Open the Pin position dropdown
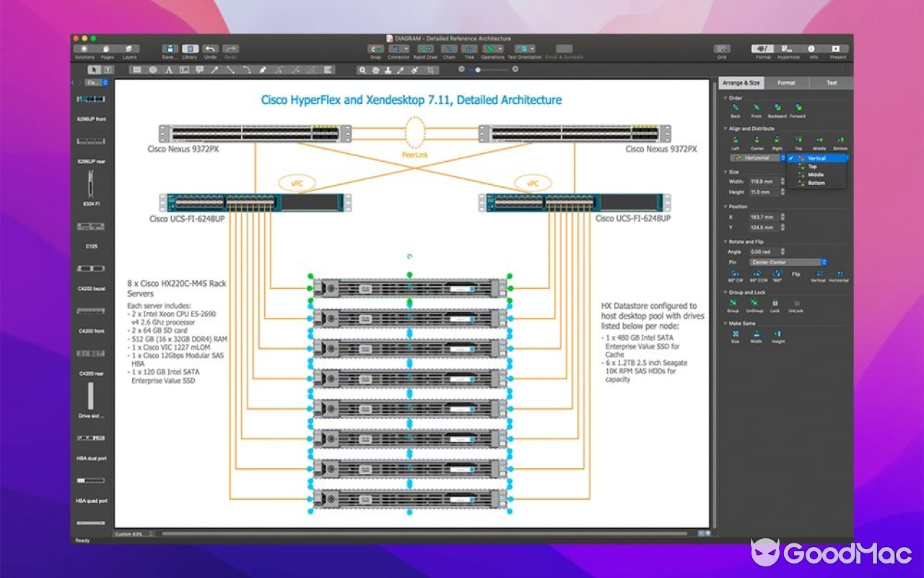This screenshot has height=578, width=924. pyautogui.click(x=787, y=262)
